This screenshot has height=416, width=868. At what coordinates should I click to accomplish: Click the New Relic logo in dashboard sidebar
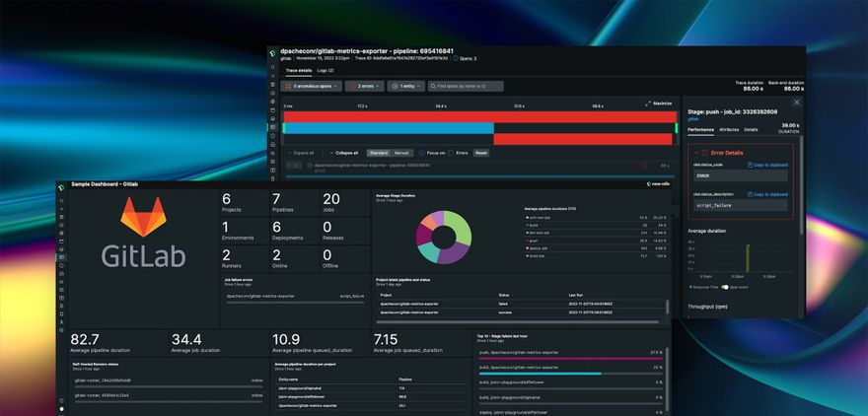click(x=61, y=186)
